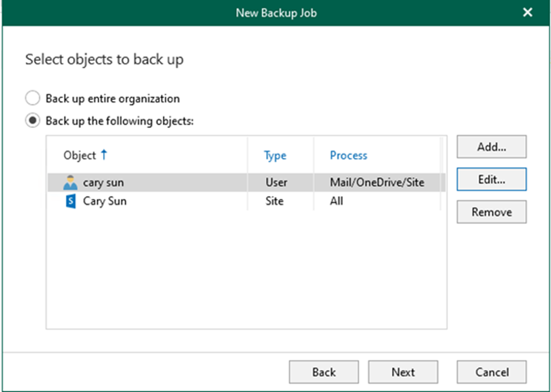Viewport: 551px width, 392px height.
Task: Sort the list by Process column header
Action: click(348, 156)
